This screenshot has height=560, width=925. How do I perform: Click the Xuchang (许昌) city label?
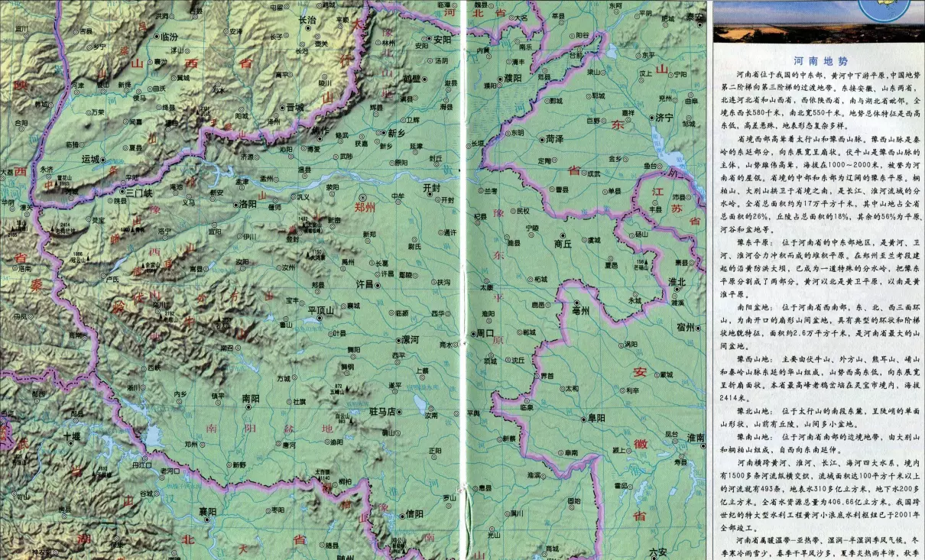365,284
